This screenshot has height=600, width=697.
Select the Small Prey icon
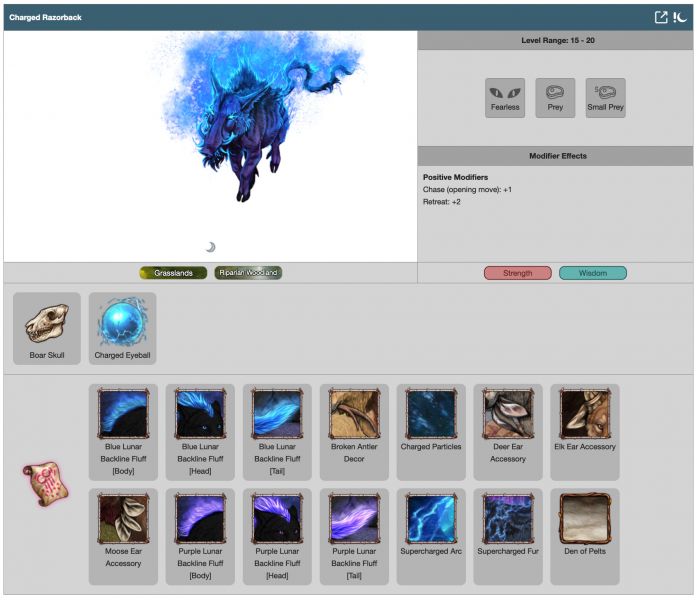pos(605,98)
